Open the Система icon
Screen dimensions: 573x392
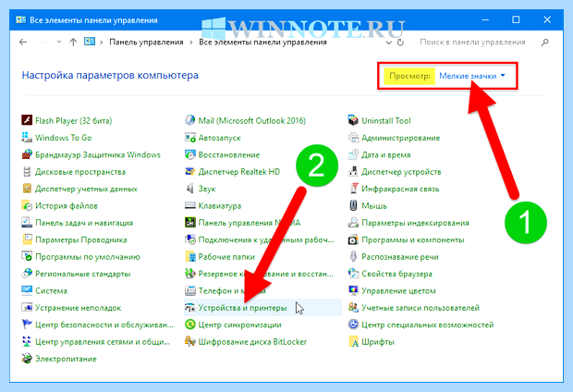tap(27, 290)
